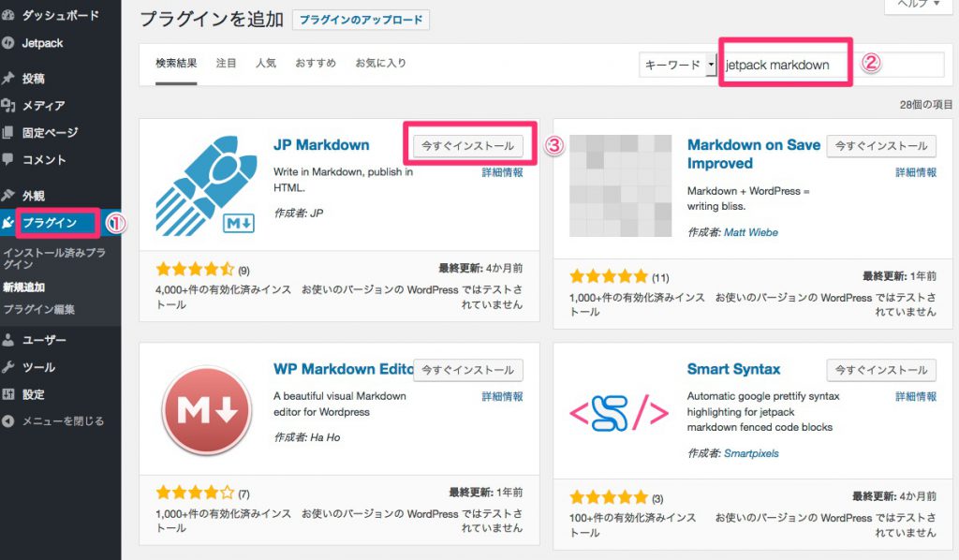Open author link Matt Wiebe
This screenshot has height=560, width=959.
tap(751, 232)
